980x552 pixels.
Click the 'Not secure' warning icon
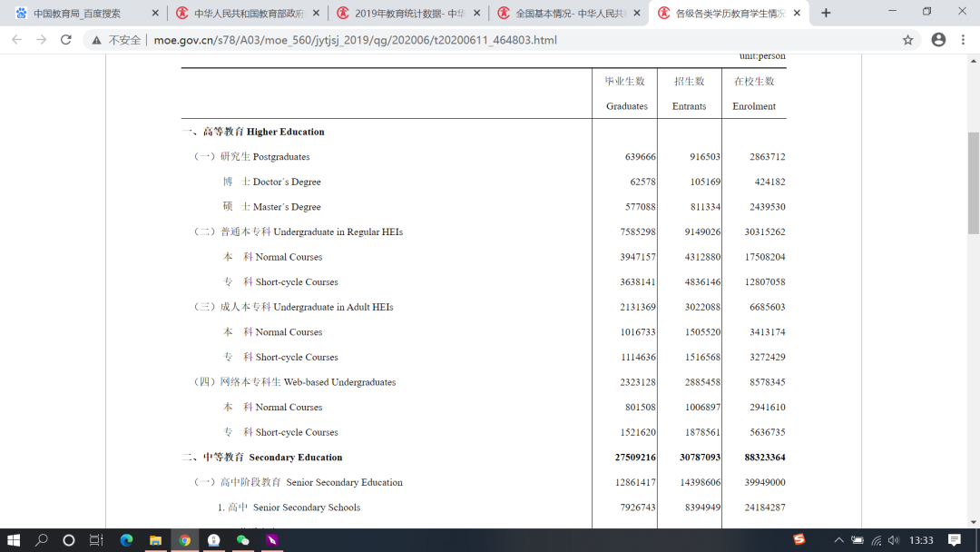tap(96, 40)
